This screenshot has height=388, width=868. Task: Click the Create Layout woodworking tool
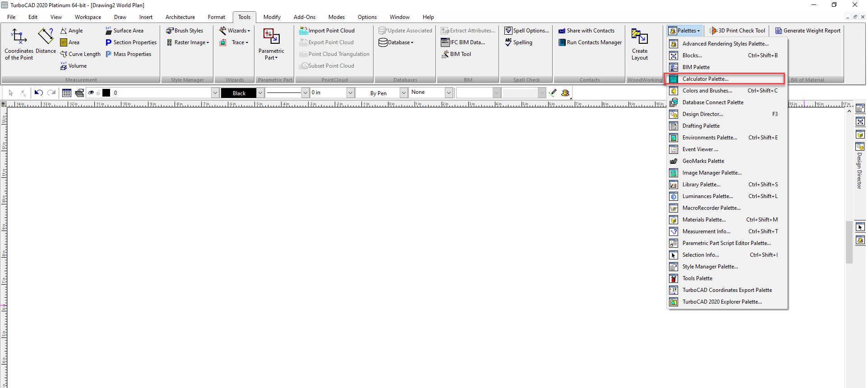(x=640, y=44)
